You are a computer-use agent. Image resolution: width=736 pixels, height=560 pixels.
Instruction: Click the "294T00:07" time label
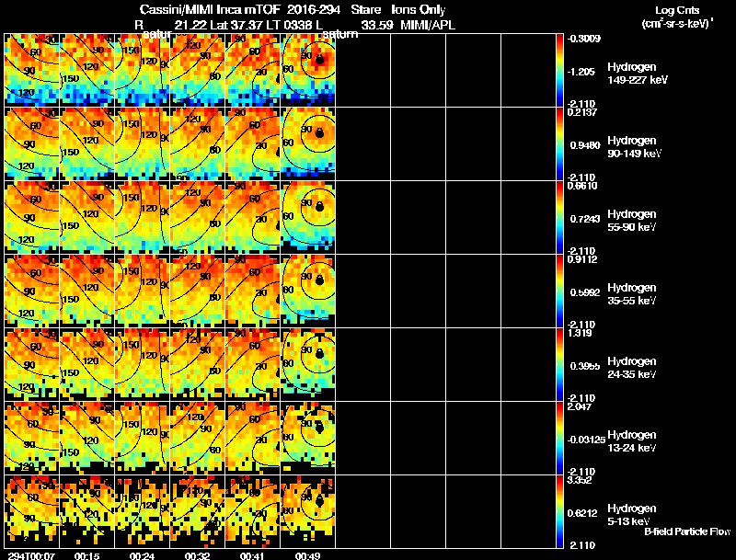tap(30, 555)
